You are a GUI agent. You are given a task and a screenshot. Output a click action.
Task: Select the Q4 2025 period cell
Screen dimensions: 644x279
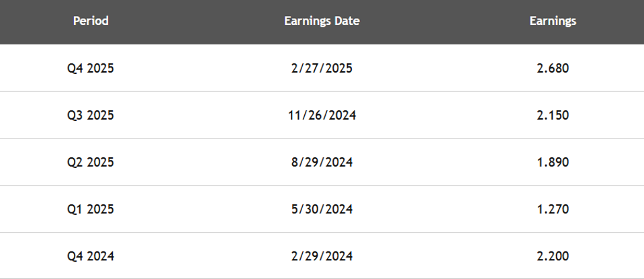click(x=91, y=68)
